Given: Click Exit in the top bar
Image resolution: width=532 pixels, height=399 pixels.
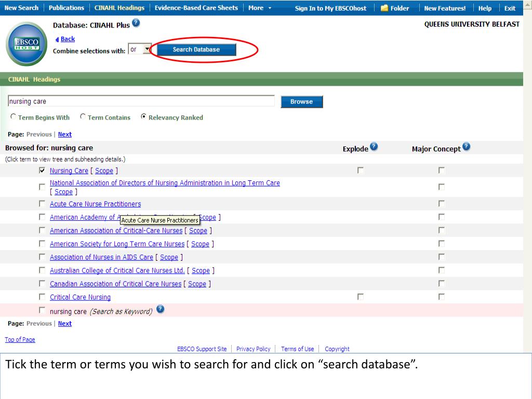Looking at the screenshot, I should tap(510, 8).
